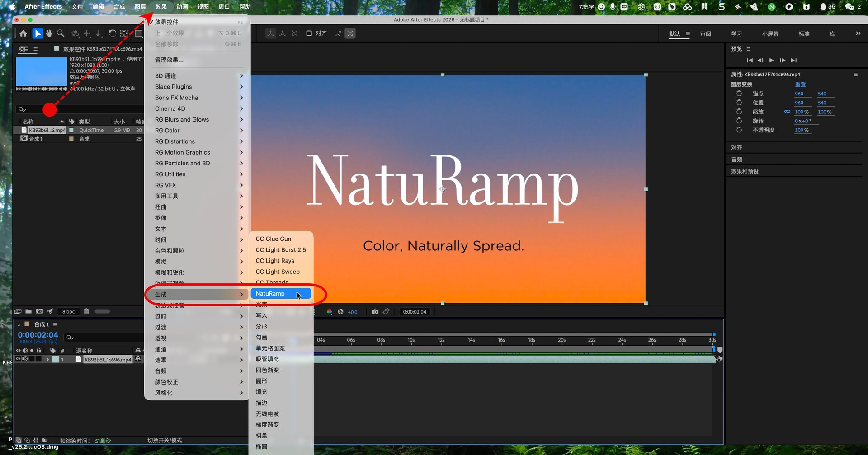Viewport: 868px width, 455px height.
Task: Enable the 对齐 snapping checkbox
Action: click(309, 33)
